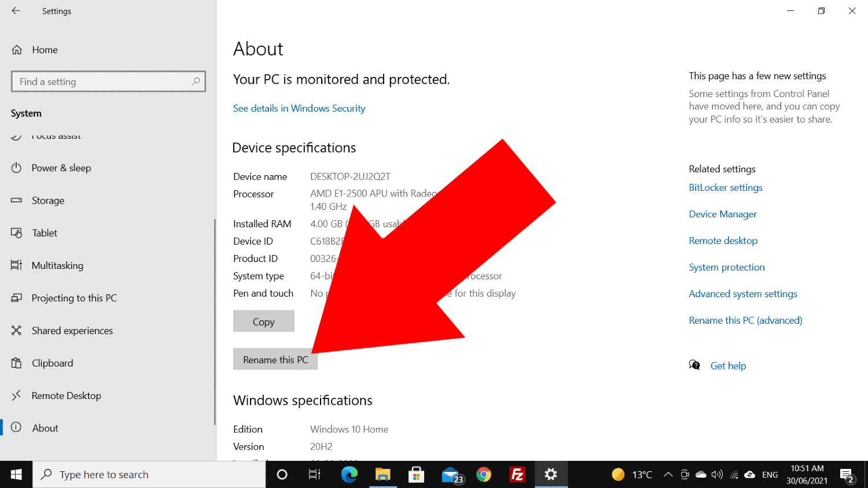Open the weather widget showing 13°C
The width and height of the screenshot is (868, 488).
point(631,475)
